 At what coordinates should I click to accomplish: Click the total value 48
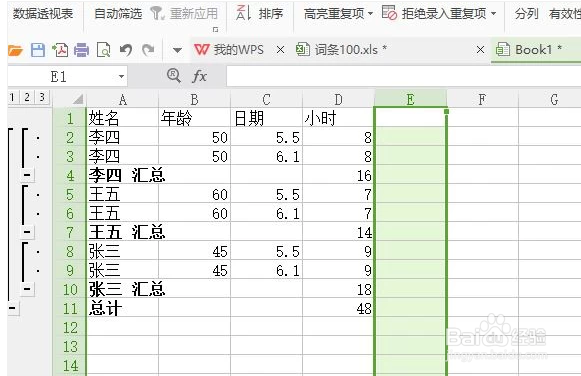pos(338,308)
